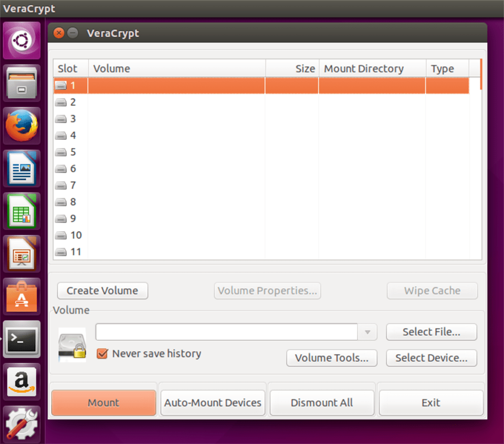Open Select Device dialog
The width and height of the screenshot is (504, 444).
point(431,358)
